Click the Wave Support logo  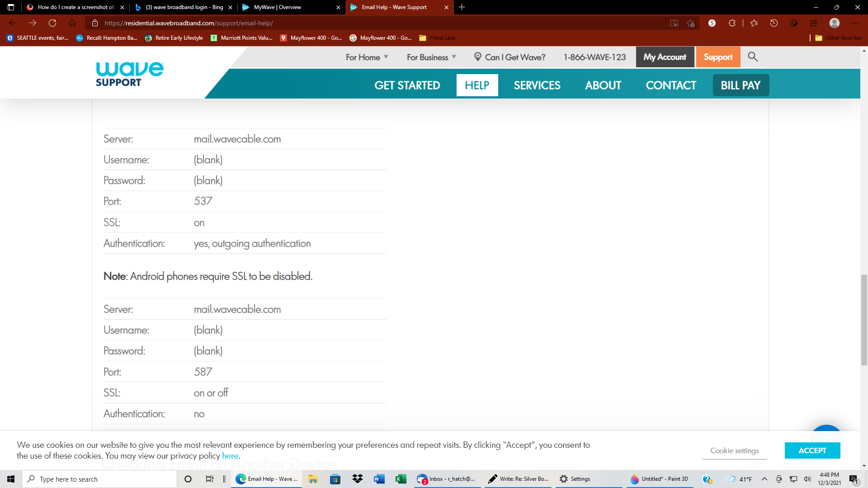point(129,74)
